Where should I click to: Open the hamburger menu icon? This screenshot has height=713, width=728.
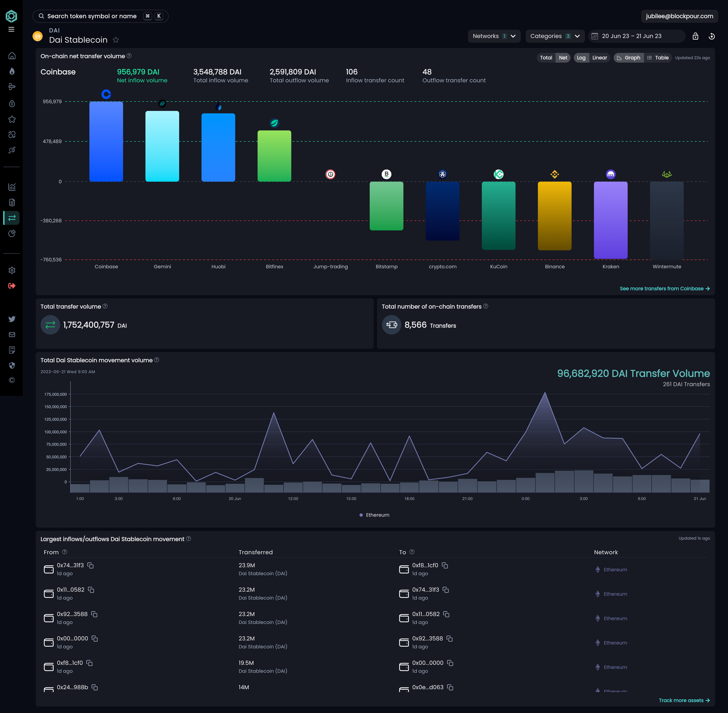click(x=11, y=29)
